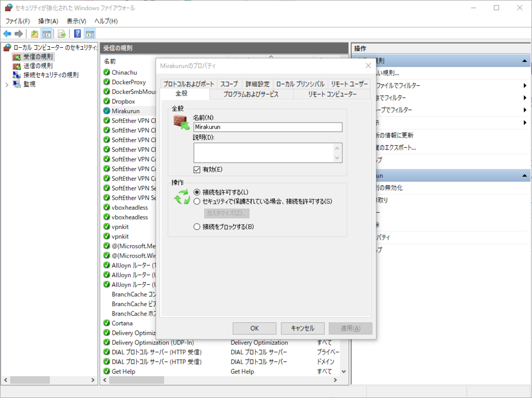532x398 pixels.
Task: Expand the 監視 tree node
Action: 7,85
